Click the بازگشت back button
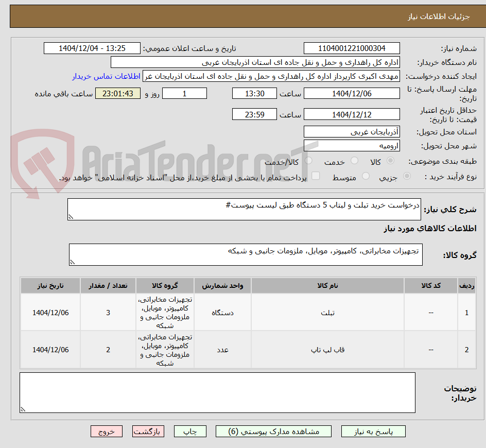 148,431
